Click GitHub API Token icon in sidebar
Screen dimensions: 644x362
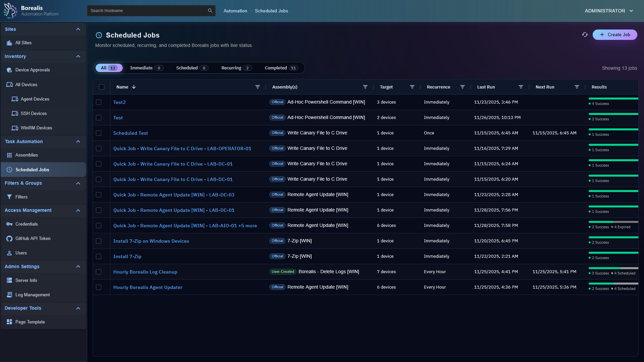tap(9, 239)
